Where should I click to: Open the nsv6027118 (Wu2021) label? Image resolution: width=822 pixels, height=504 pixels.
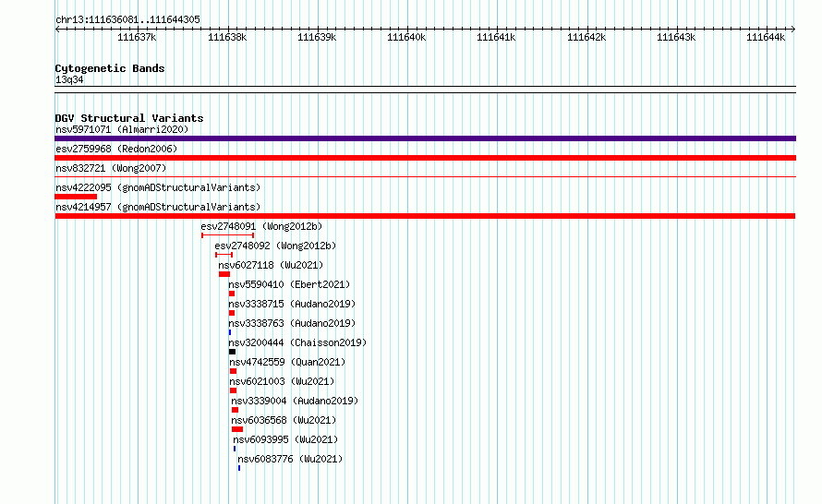[271, 265]
